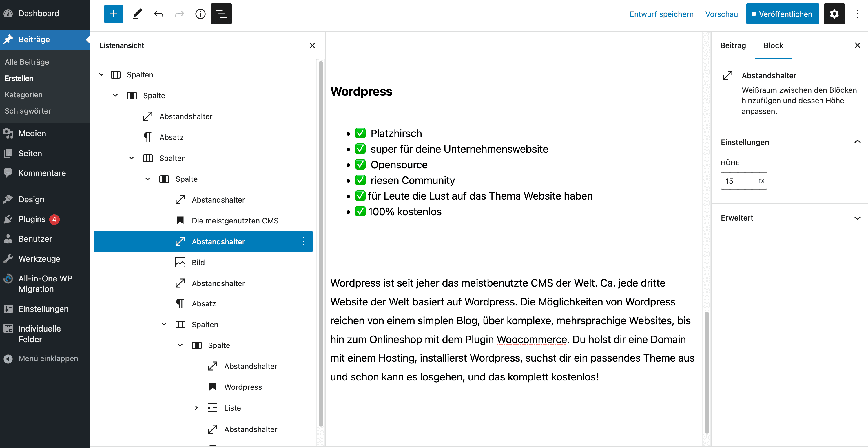Click the Wordpress heading in editor

[361, 91]
